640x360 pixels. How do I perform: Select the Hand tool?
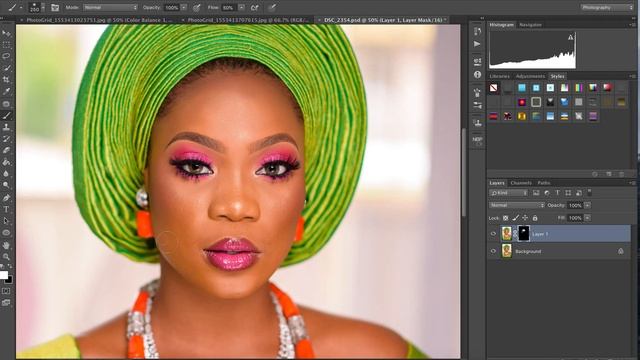coord(6,245)
